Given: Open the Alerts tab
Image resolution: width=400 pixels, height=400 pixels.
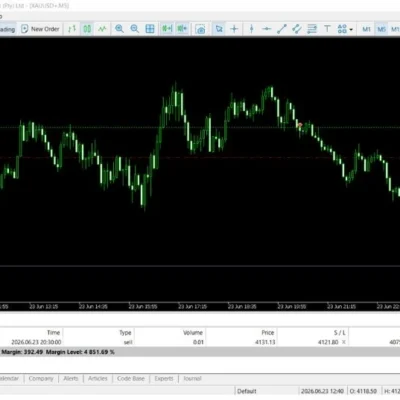Looking at the screenshot, I should click(x=71, y=378).
